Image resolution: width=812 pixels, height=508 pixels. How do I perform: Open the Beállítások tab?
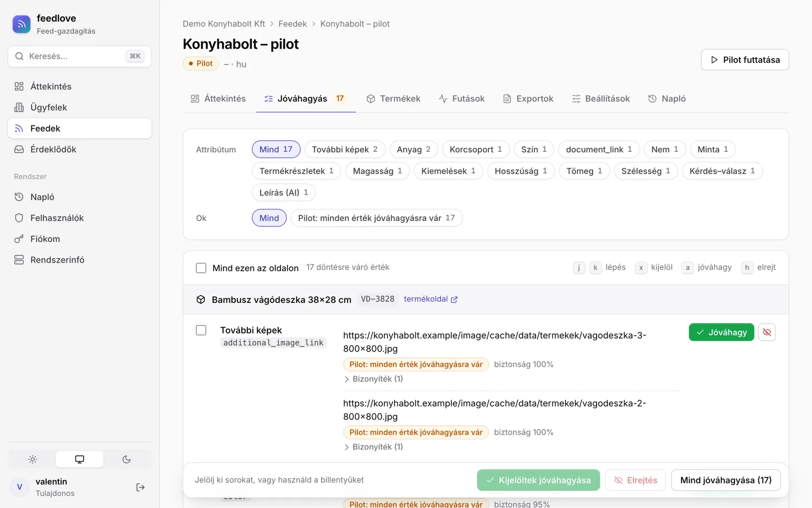tap(601, 99)
